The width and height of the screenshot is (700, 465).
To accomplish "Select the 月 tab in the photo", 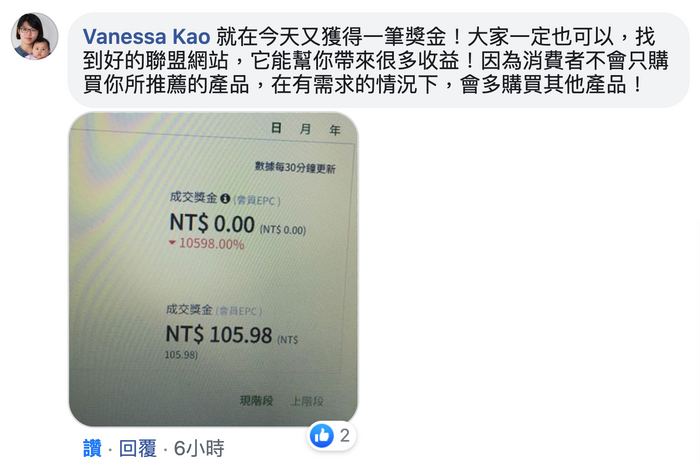I will (x=305, y=129).
